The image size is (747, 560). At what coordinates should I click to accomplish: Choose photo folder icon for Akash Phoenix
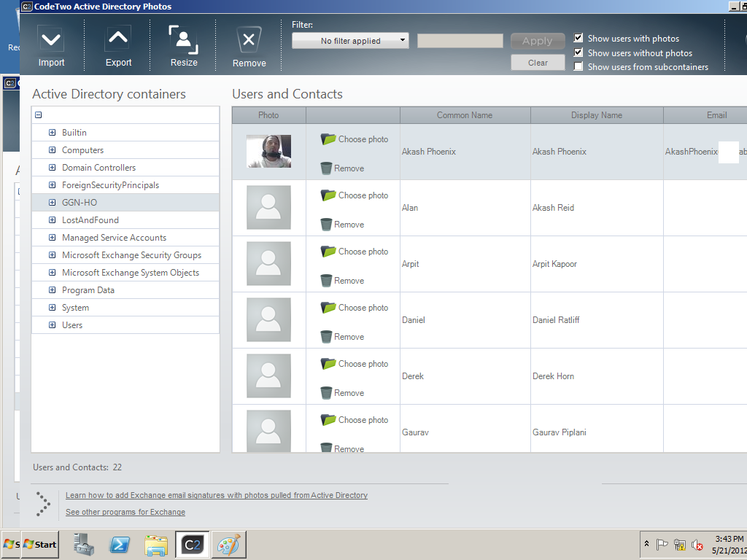tap(328, 139)
